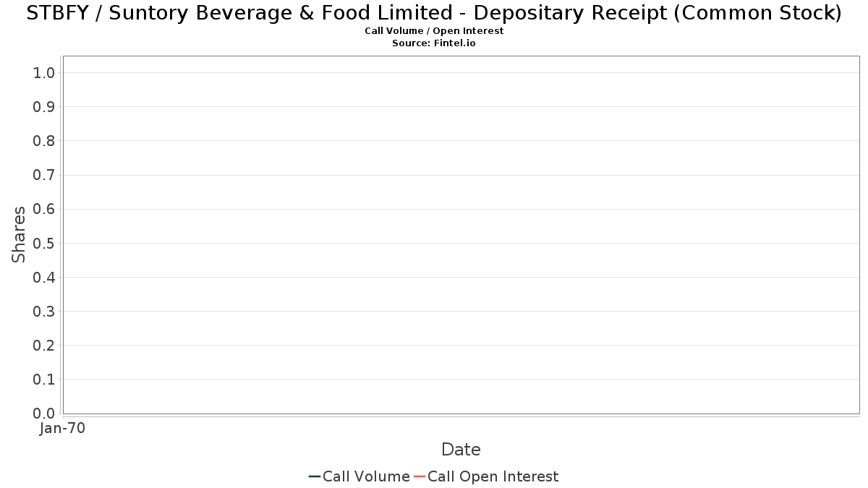Screen dimensions: 868x488
Task: Click the 0.3 y-axis tick label
Action: click(44, 312)
